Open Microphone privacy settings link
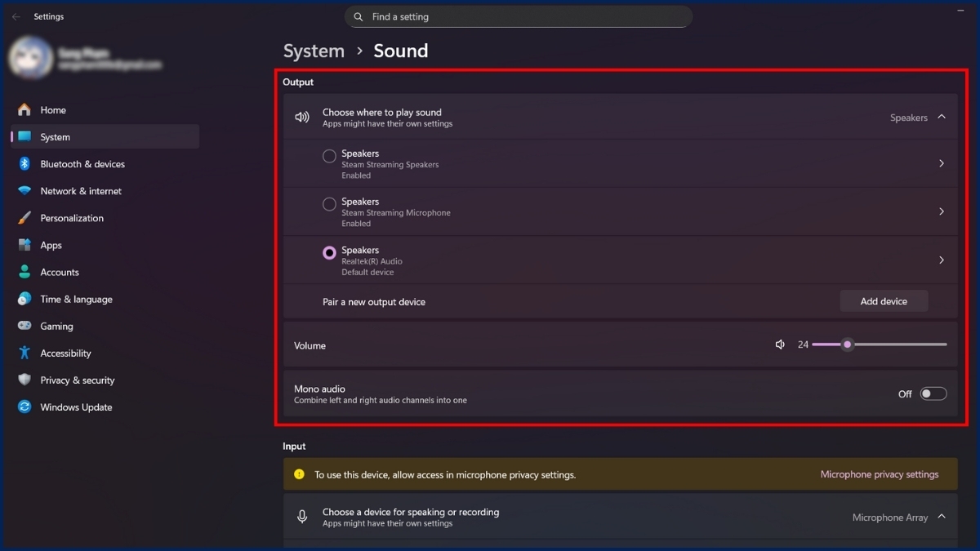 [879, 474]
